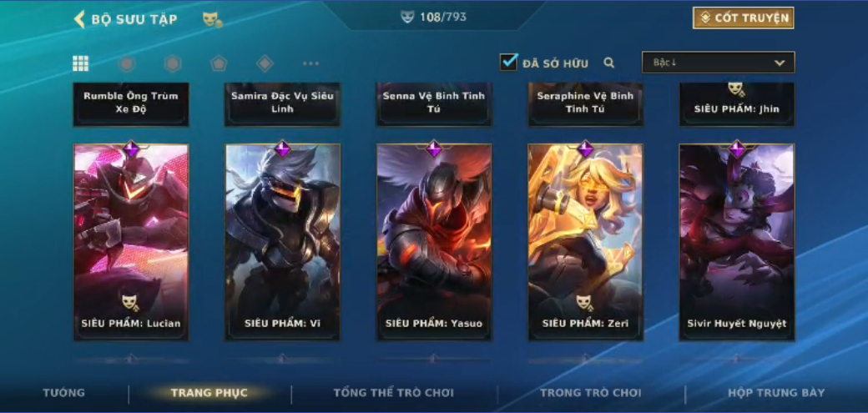Go back using the Bộ Sưu Tập arrow
Screen dimensions: 868x413
[79, 19]
